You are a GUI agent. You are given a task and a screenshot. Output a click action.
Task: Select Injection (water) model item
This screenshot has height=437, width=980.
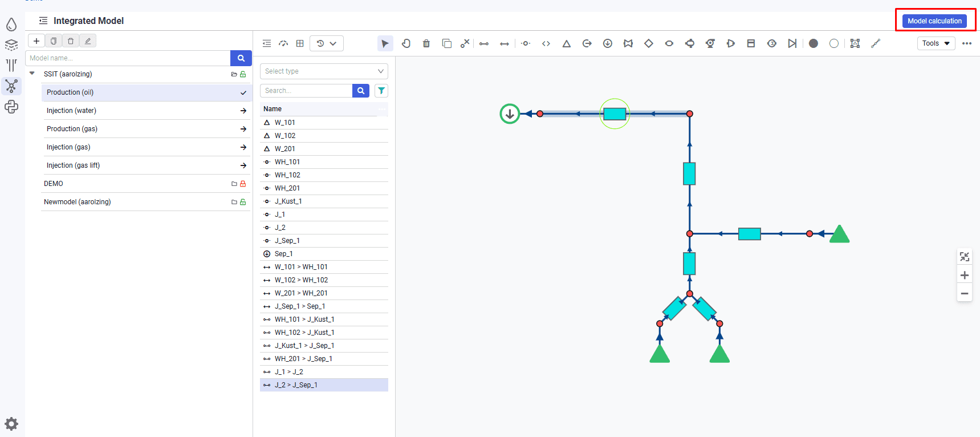click(146, 111)
